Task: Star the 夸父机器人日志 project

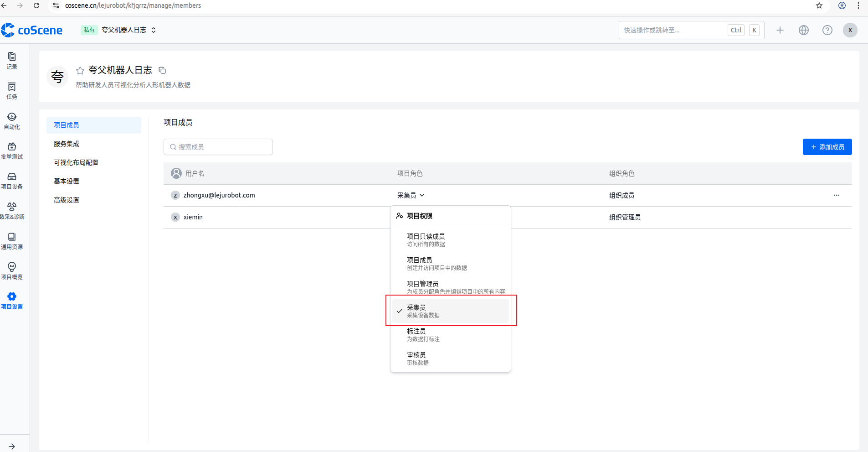Action: [x=80, y=70]
